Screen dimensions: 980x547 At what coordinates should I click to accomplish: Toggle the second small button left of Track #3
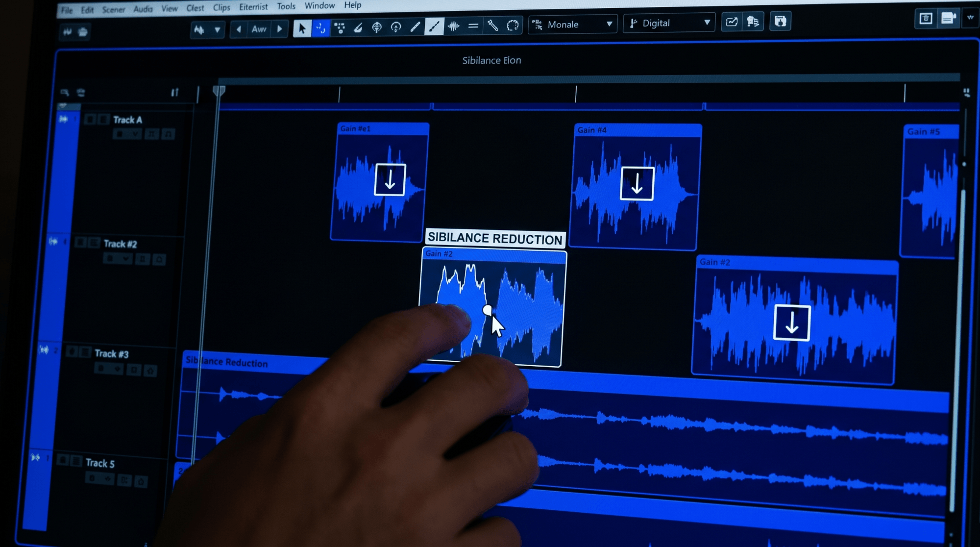(85, 352)
